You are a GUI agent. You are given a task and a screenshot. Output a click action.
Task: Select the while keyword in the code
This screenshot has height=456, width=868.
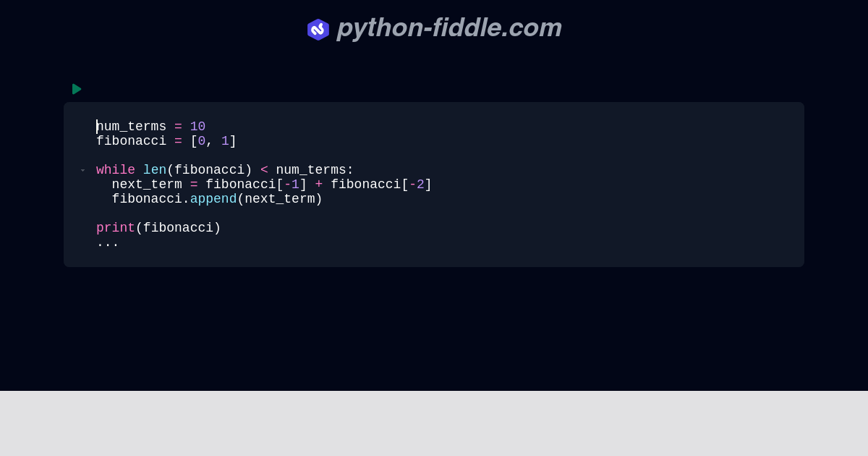click(115, 170)
